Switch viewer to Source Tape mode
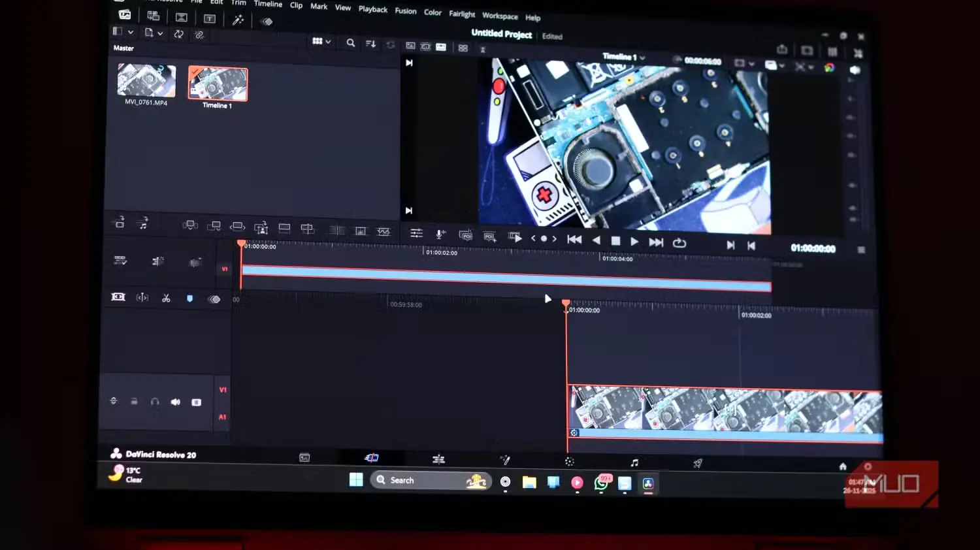Screen dimensions: 980x550 click(425, 46)
